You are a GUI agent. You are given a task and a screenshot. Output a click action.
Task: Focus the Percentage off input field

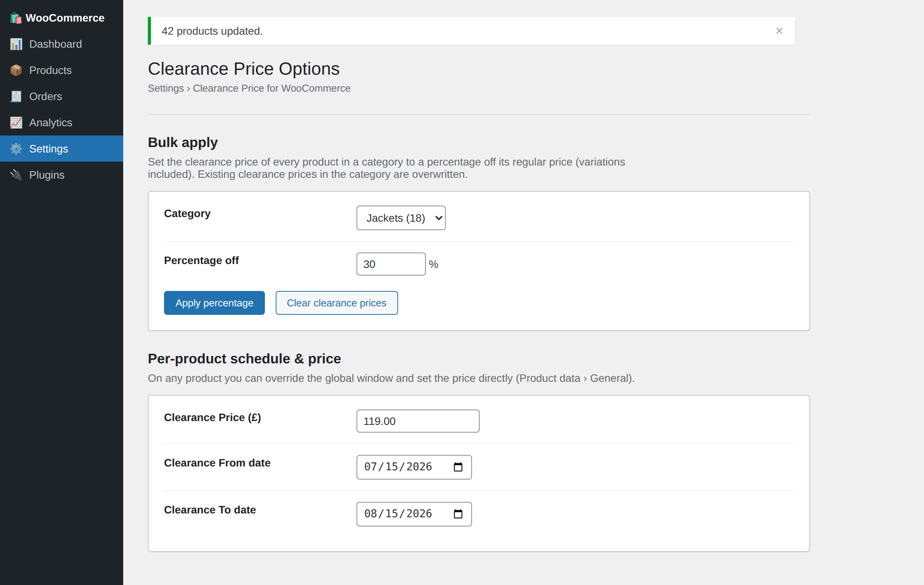point(391,264)
